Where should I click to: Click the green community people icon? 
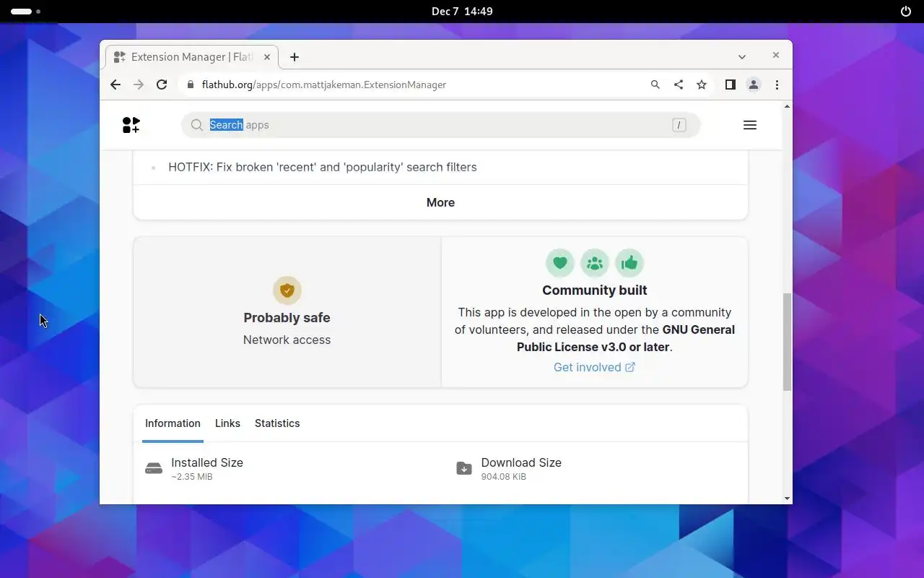595,263
